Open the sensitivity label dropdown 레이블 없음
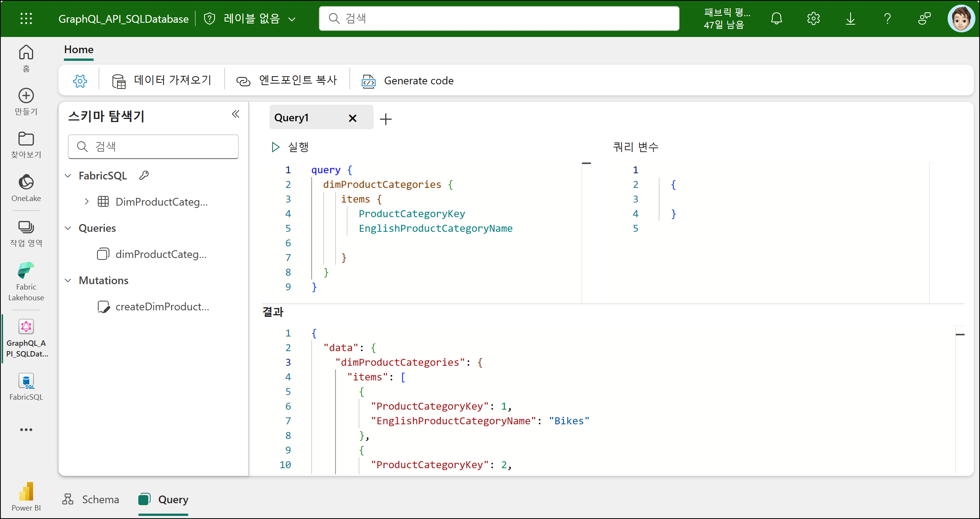Screen dimensions: 980x519 coord(250,18)
